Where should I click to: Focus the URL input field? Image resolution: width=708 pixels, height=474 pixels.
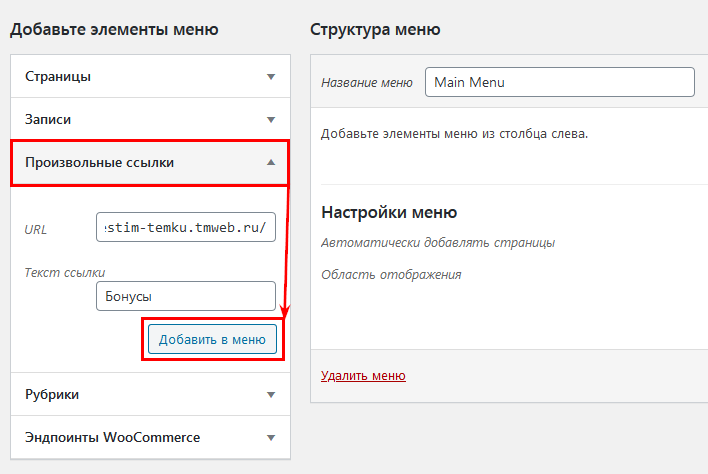[x=186, y=227]
